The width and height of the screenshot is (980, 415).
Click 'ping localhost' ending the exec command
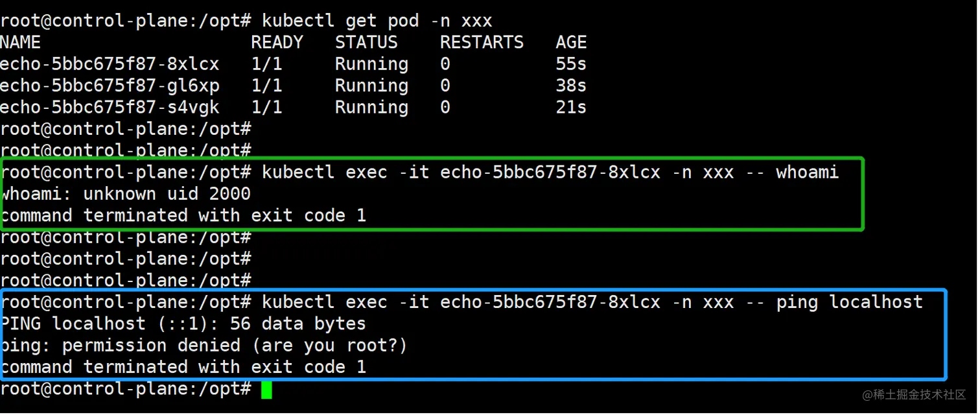click(x=849, y=302)
